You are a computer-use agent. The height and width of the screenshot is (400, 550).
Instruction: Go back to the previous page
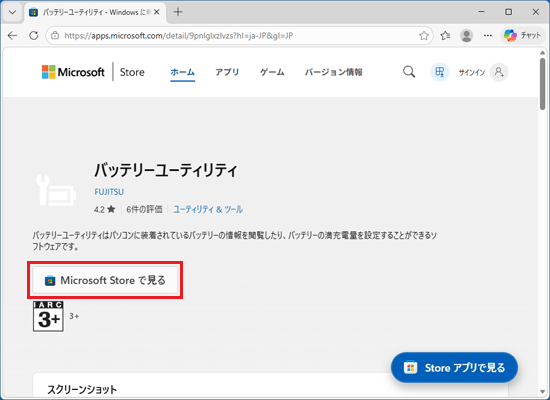13,35
